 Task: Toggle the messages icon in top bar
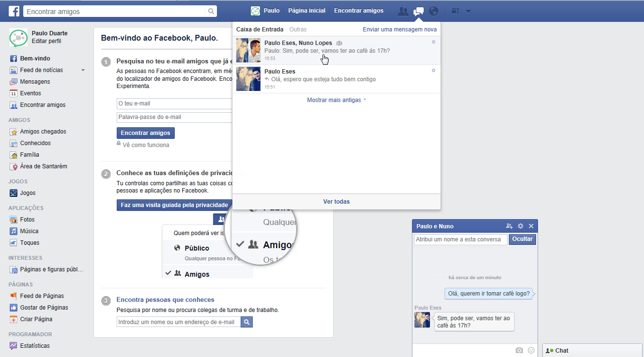click(418, 11)
